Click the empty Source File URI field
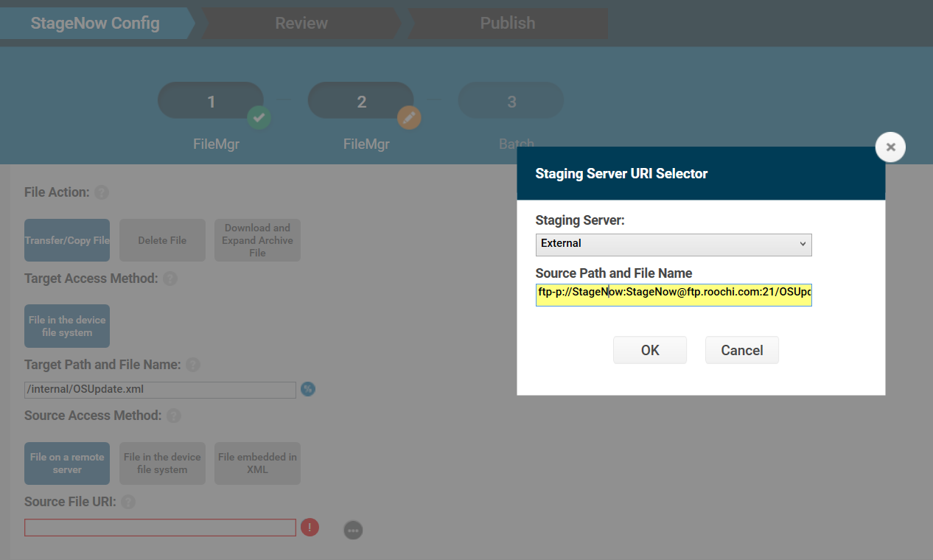The height and width of the screenshot is (560, 933). pos(160,528)
